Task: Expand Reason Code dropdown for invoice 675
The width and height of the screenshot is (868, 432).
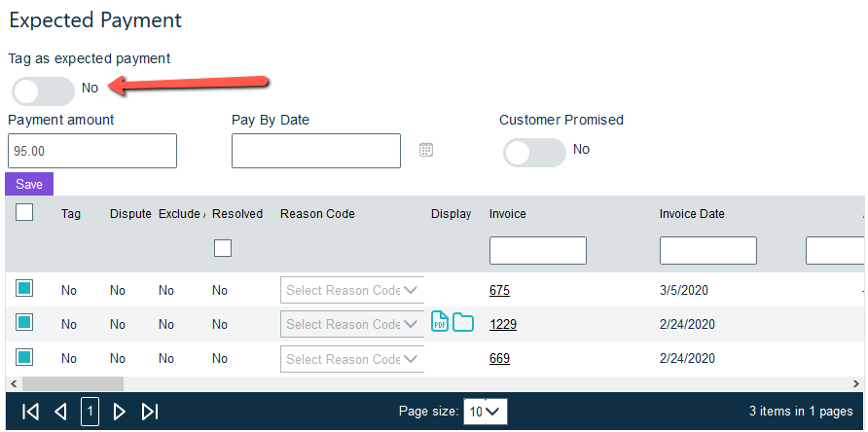Action: [x=352, y=290]
